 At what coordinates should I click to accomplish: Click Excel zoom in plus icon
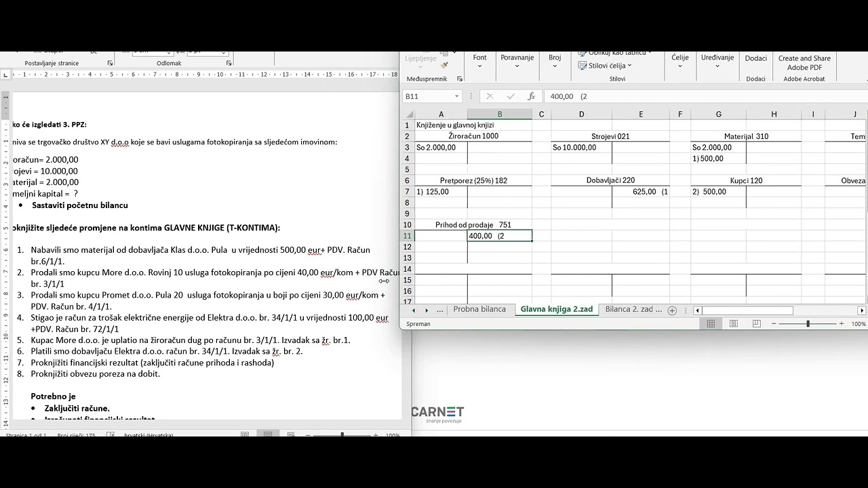(x=842, y=324)
